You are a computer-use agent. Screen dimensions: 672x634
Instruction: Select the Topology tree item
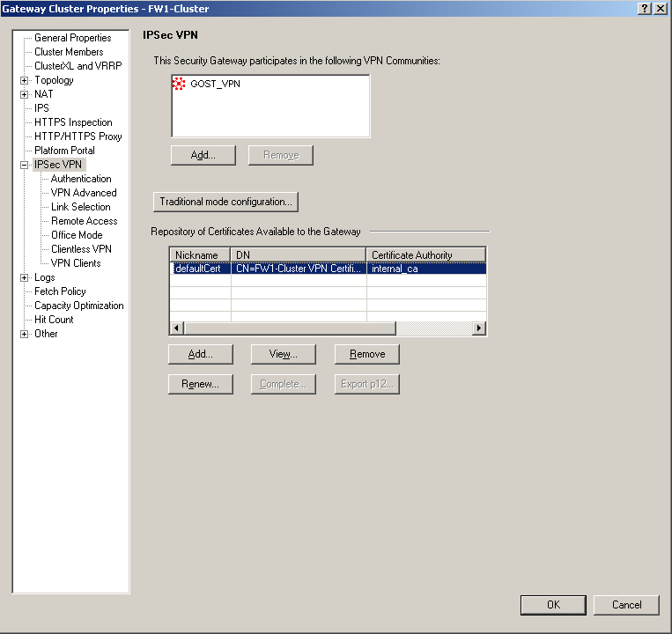[54, 80]
